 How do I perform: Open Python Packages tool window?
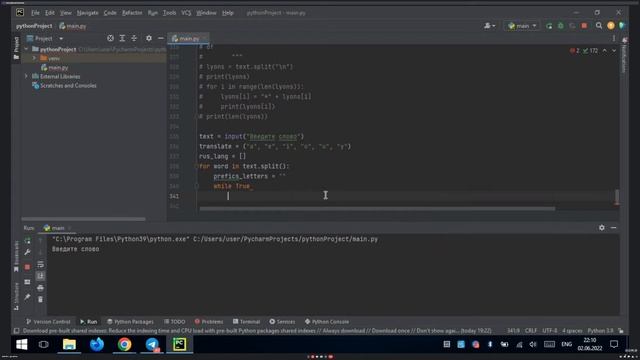(x=130, y=322)
